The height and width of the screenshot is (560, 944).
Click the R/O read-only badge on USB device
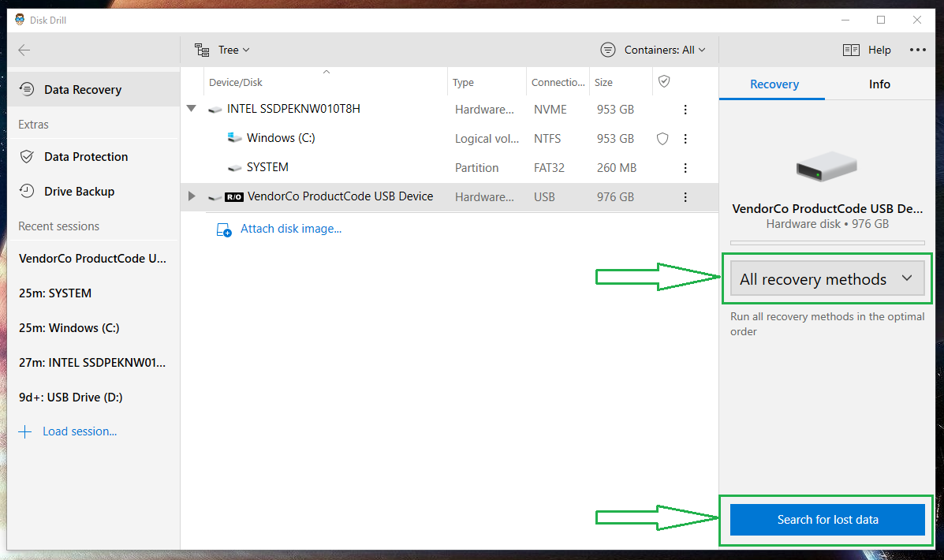234,197
